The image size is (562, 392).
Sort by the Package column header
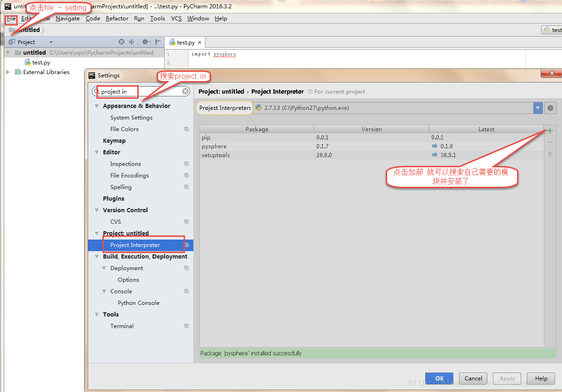[257, 129]
